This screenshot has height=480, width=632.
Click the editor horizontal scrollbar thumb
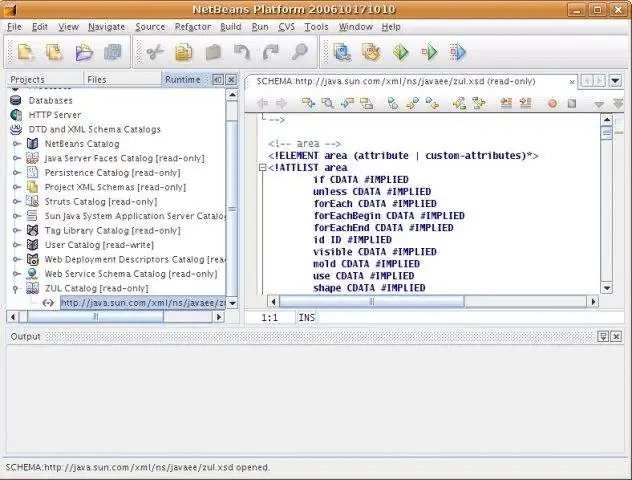coord(372,301)
